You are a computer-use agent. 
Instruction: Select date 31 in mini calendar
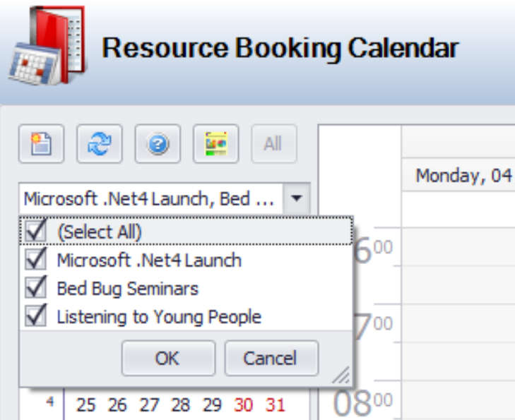click(276, 405)
